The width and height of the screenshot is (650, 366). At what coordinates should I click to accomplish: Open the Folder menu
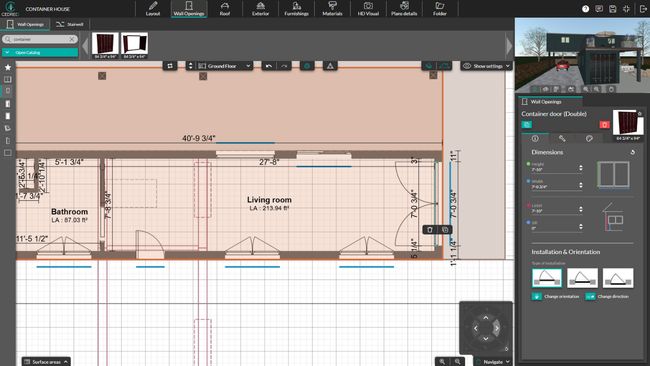(x=440, y=9)
